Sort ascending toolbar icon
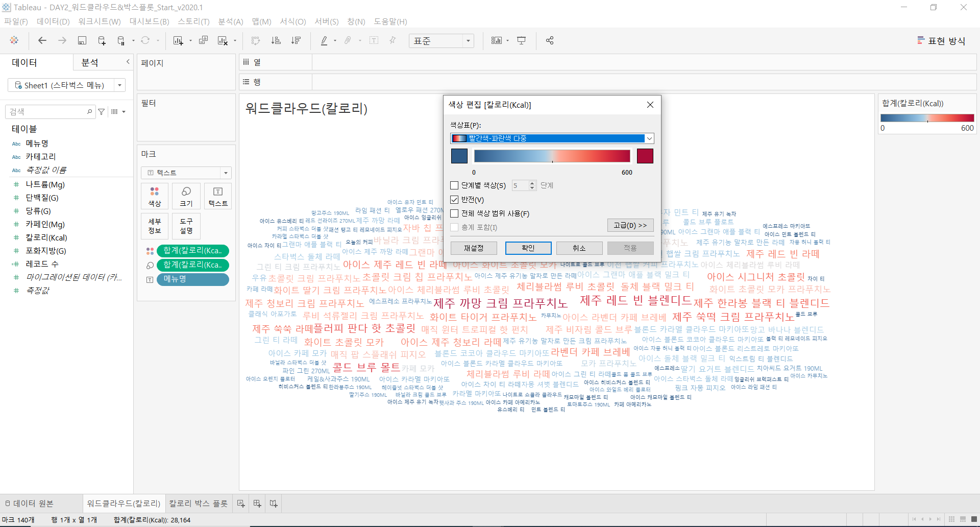This screenshot has height=527, width=980. point(276,40)
